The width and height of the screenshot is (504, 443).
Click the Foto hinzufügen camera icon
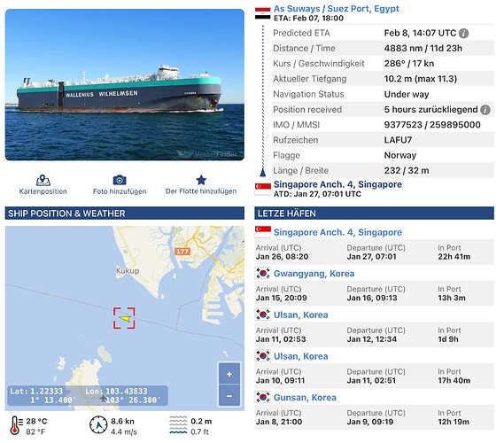(x=120, y=180)
